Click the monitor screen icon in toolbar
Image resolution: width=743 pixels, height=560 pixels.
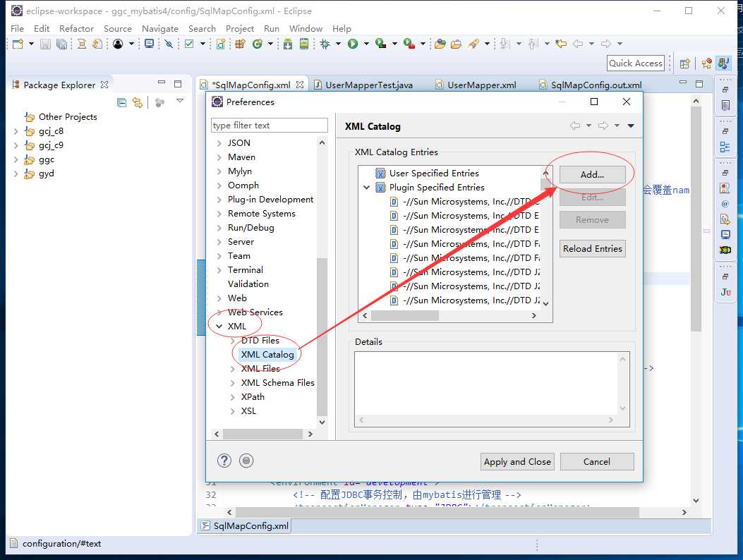(150, 44)
